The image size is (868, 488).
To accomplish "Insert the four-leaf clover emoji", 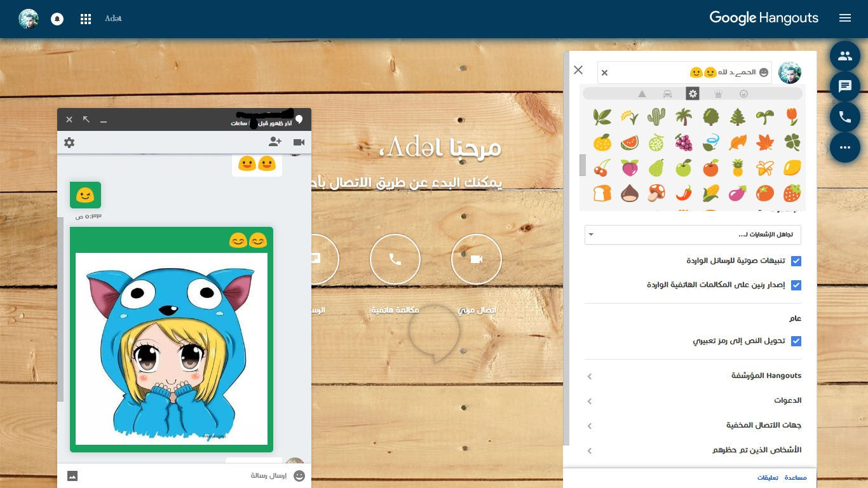I will (x=792, y=142).
